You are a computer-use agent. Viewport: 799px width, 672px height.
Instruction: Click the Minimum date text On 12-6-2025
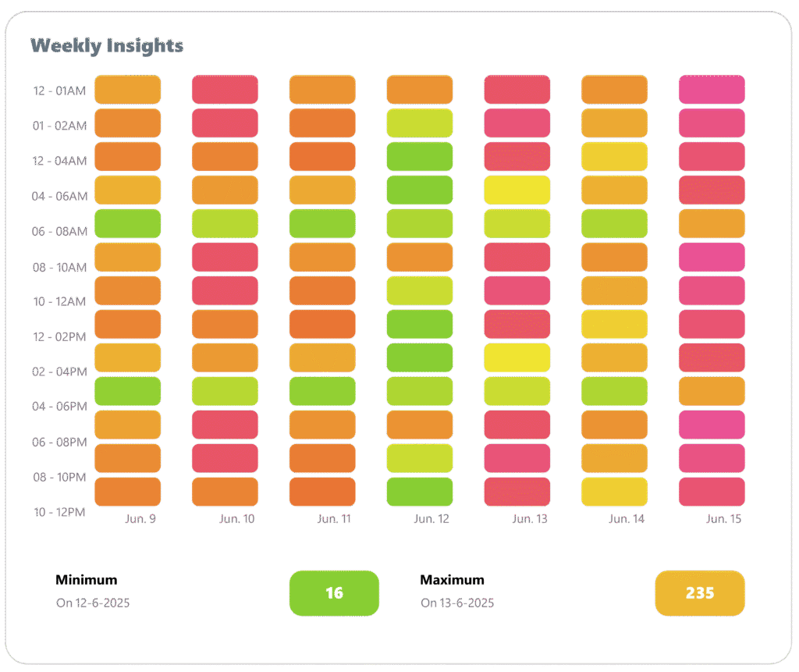point(93,603)
